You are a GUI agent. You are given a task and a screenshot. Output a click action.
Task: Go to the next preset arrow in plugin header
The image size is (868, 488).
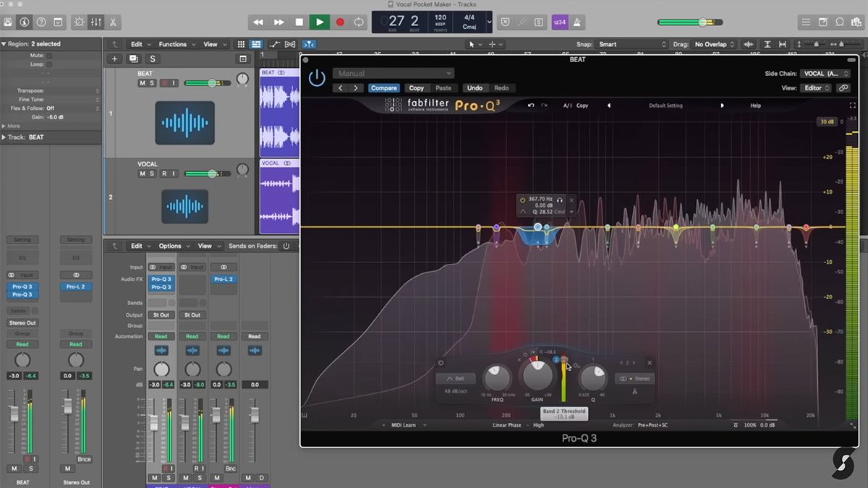coord(355,88)
